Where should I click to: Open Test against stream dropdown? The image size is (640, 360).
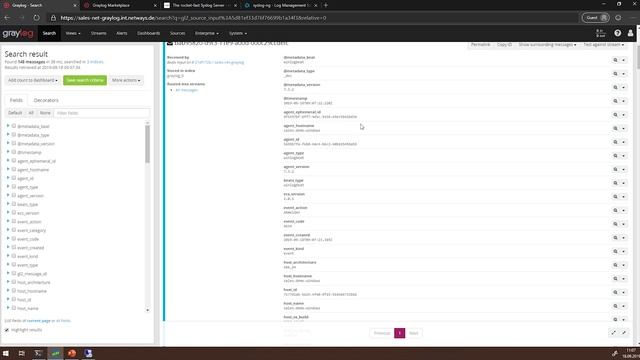(604, 44)
